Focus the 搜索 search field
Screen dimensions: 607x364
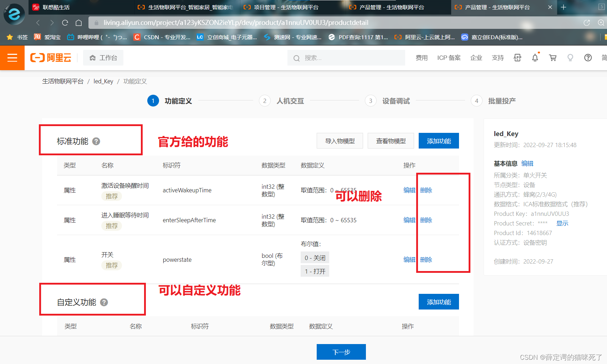tap(346, 58)
